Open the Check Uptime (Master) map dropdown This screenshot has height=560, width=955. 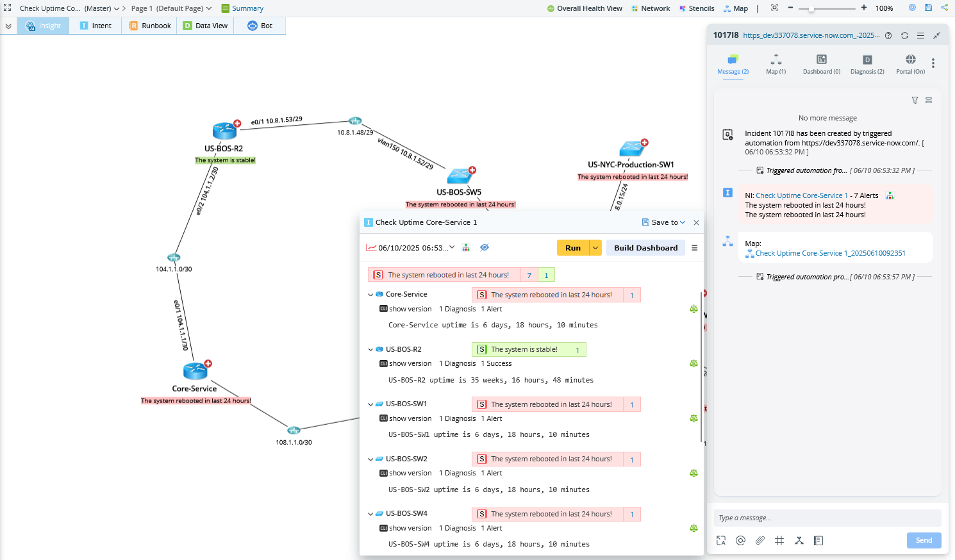117,8
